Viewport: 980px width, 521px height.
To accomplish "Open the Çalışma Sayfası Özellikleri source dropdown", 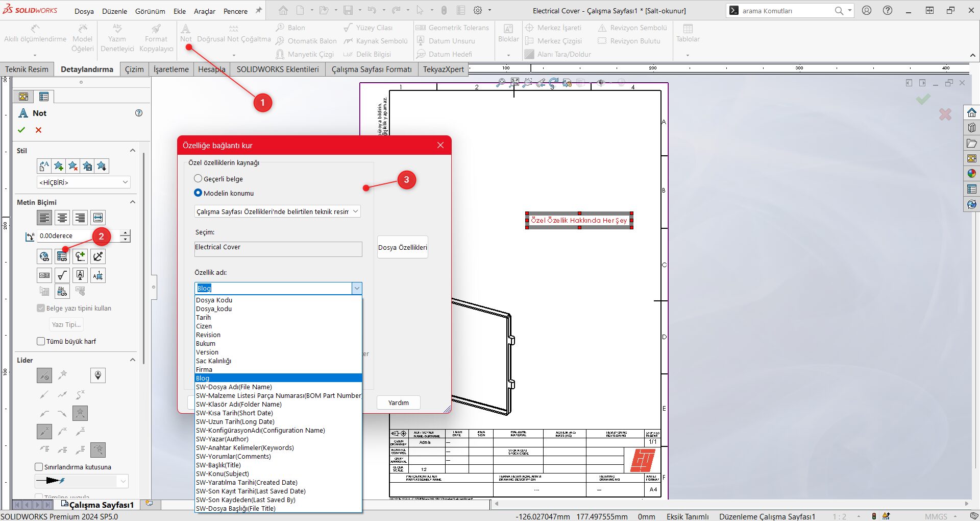I will click(278, 211).
